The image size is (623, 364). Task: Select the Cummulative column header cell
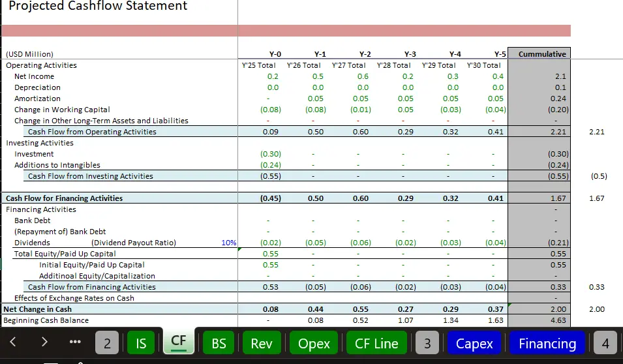539,54
